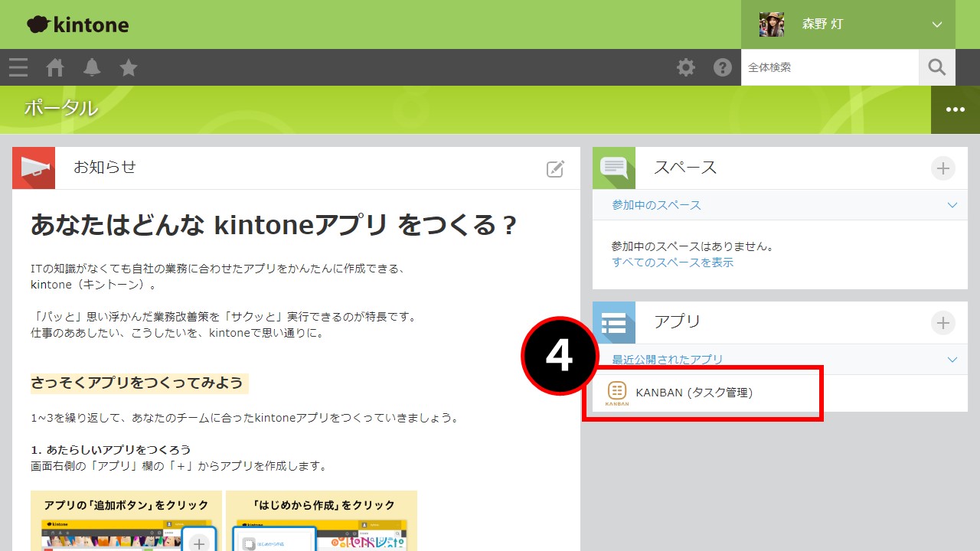Click アプリの「追加ボタン」をクリック tutorial image

coord(126,521)
